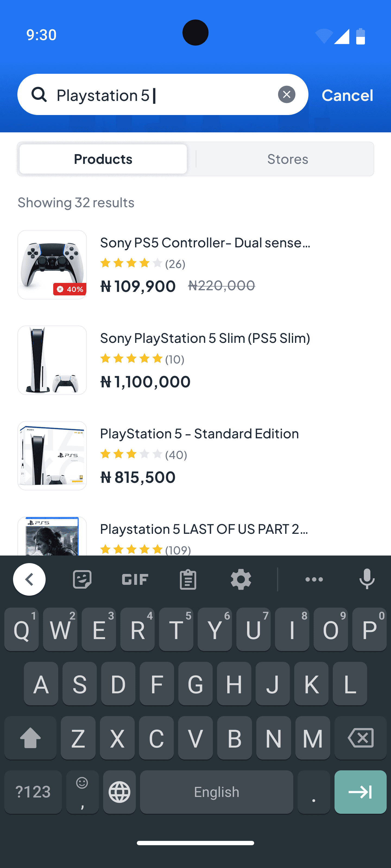The height and width of the screenshot is (868, 391).
Task: Tap the keyboard microphone voice input icon
Action: (x=367, y=579)
